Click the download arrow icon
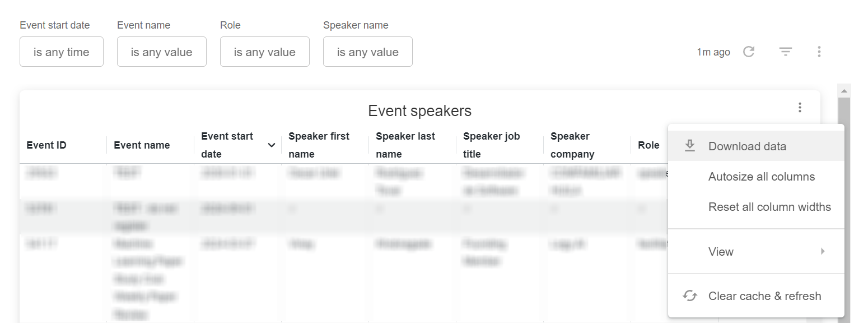 coord(690,146)
